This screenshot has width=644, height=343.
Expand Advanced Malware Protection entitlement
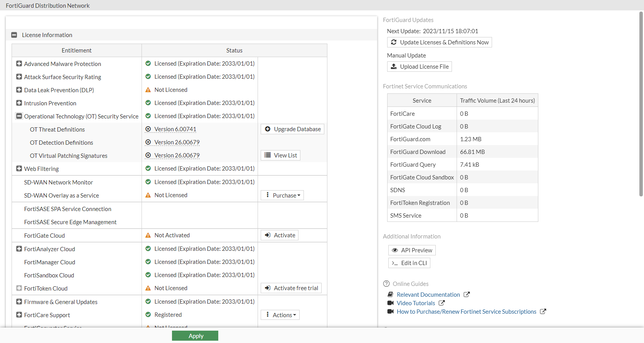pos(19,64)
